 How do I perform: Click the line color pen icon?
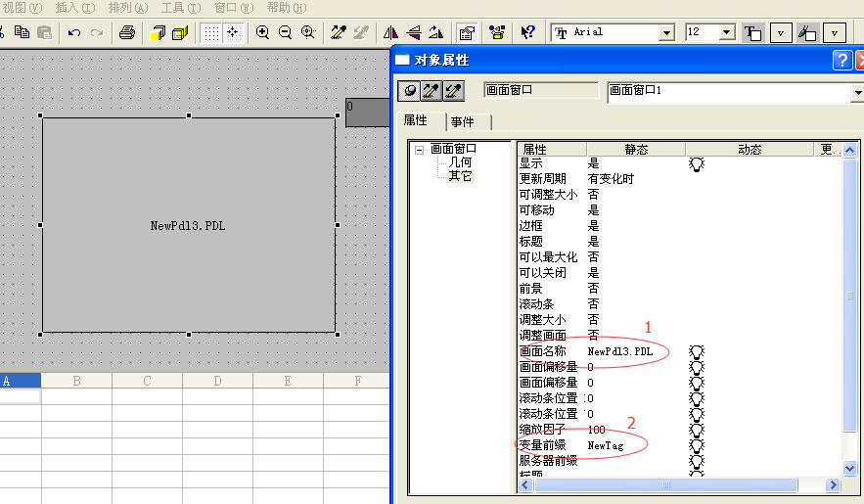(x=807, y=33)
